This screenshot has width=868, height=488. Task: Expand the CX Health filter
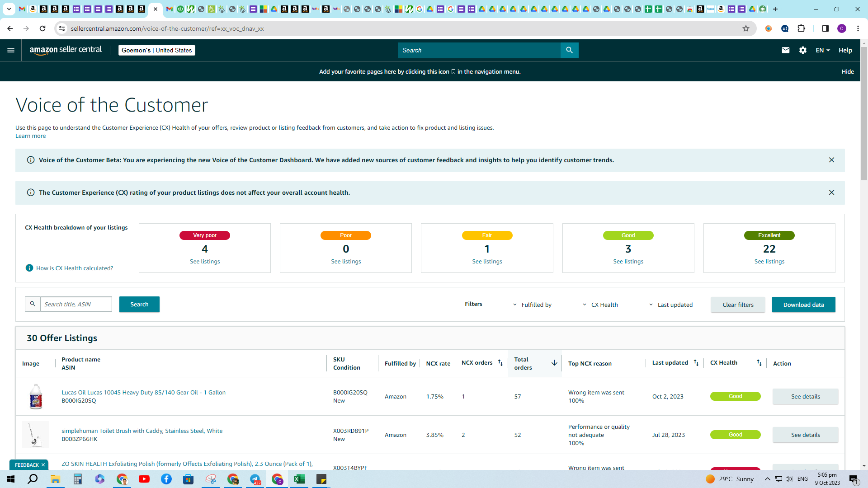click(600, 305)
